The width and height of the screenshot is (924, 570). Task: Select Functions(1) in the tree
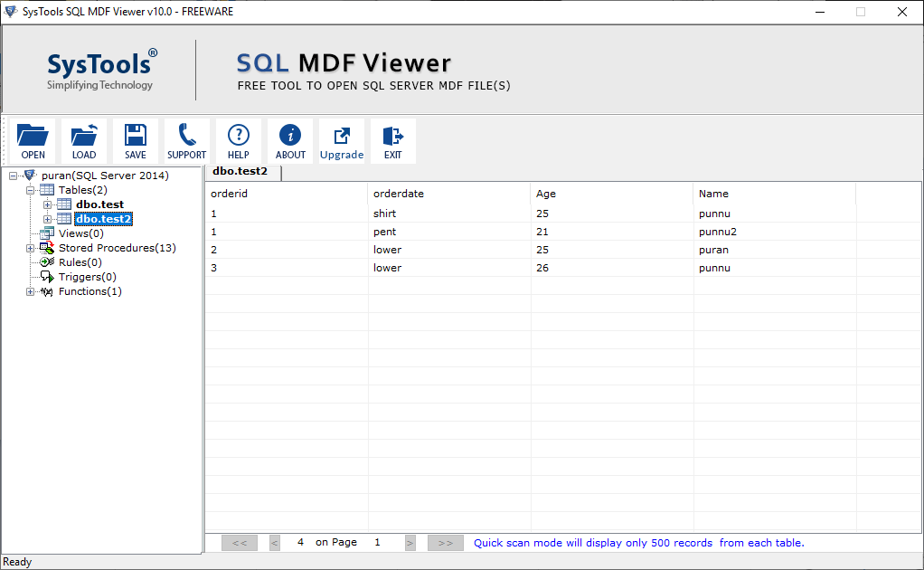pyautogui.click(x=90, y=291)
